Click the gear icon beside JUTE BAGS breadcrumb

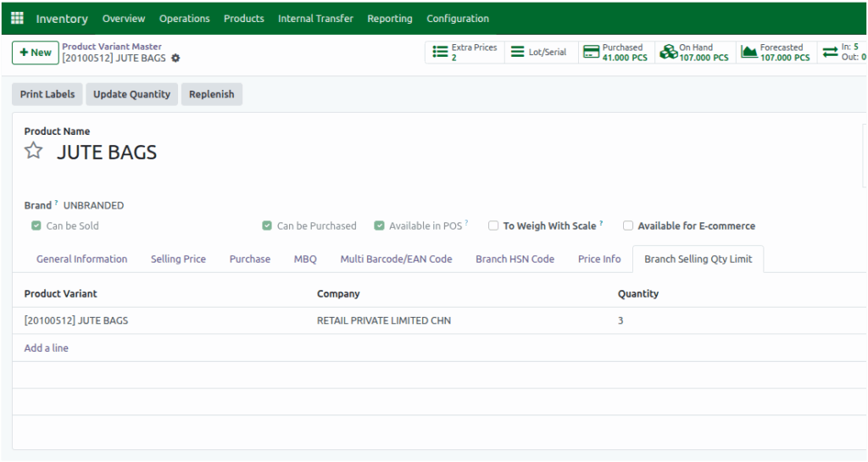click(x=175, y=58)
